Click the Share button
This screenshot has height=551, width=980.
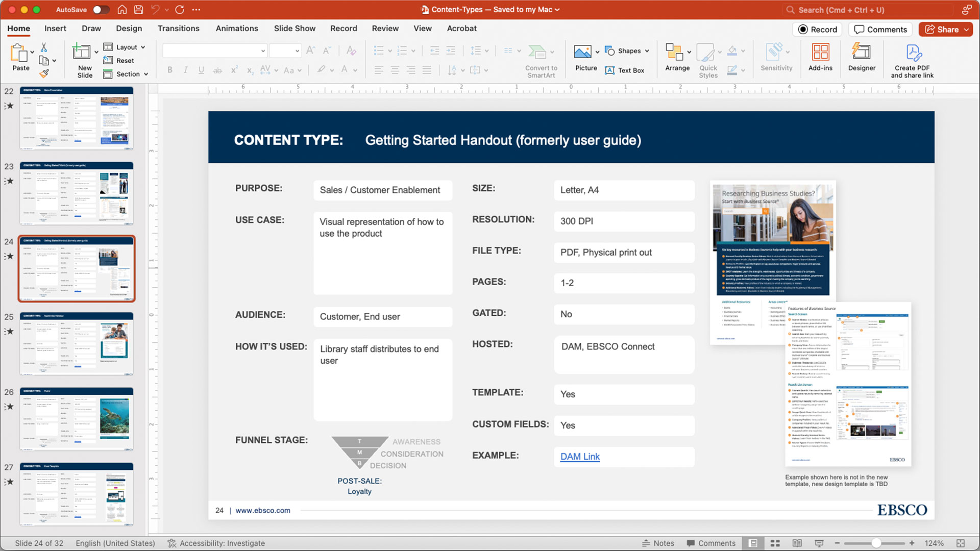(942, 30)
